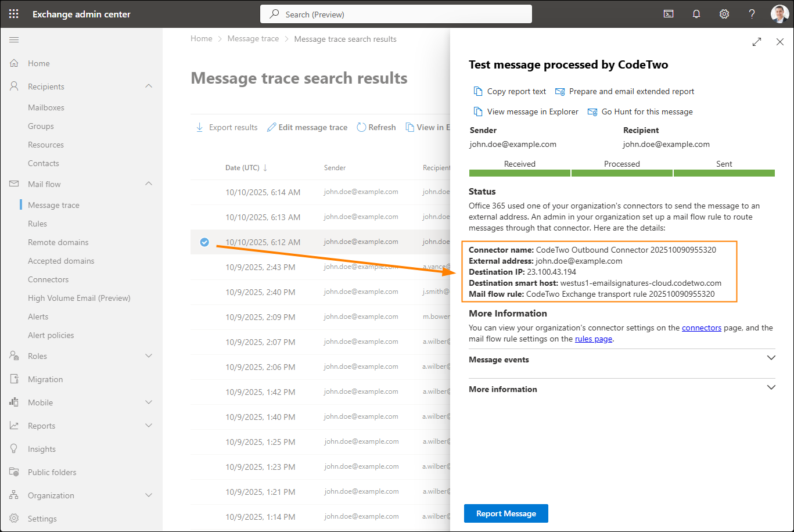
Task: Expand the Roles section chevron
Action: tap(149, 355)
